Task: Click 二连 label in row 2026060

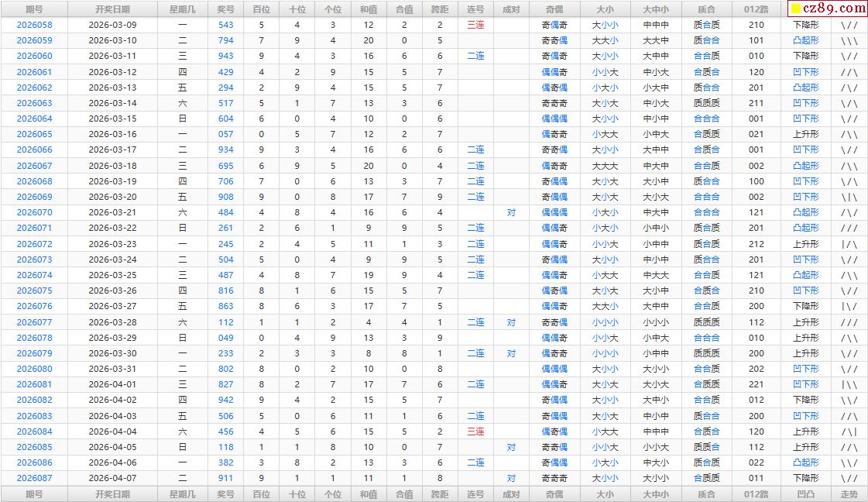Action: [x=475, y=56]
